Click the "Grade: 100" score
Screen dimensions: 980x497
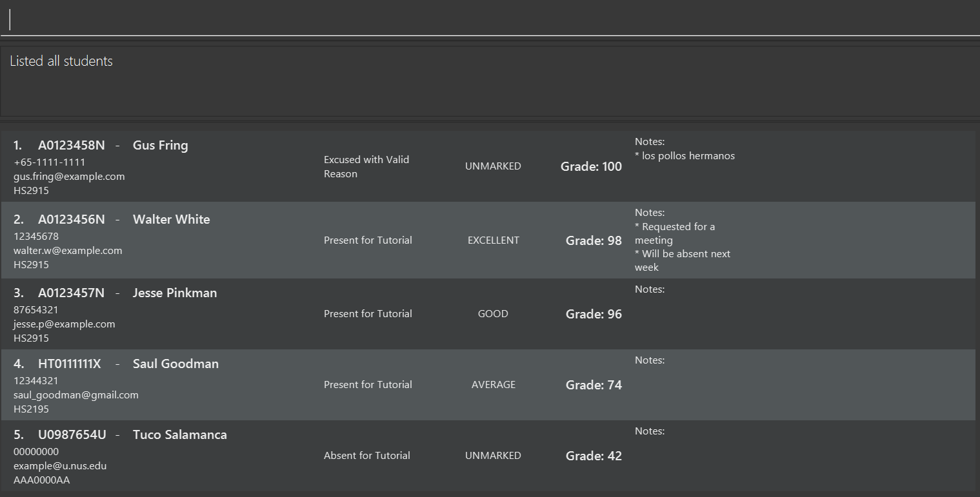point(591,167)
